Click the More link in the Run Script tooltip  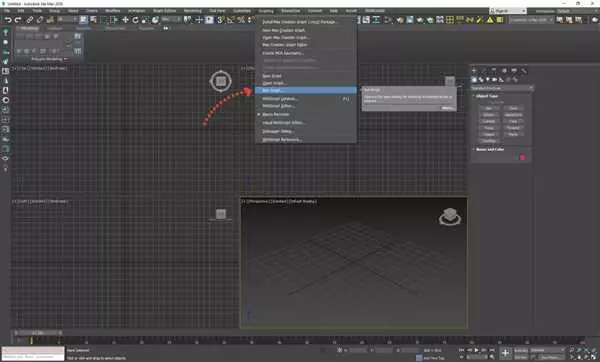point(447,108)
